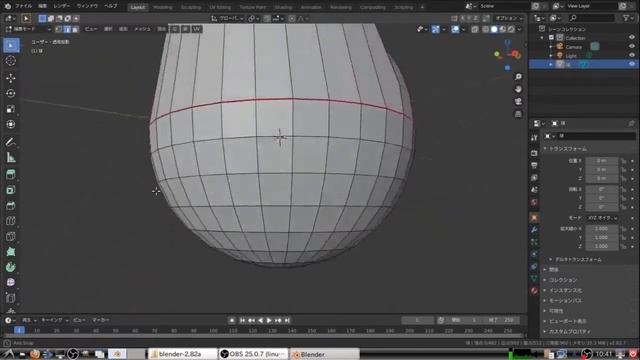Enable vertex select mode
The image size is (640, 360).
tap(59, 29)
